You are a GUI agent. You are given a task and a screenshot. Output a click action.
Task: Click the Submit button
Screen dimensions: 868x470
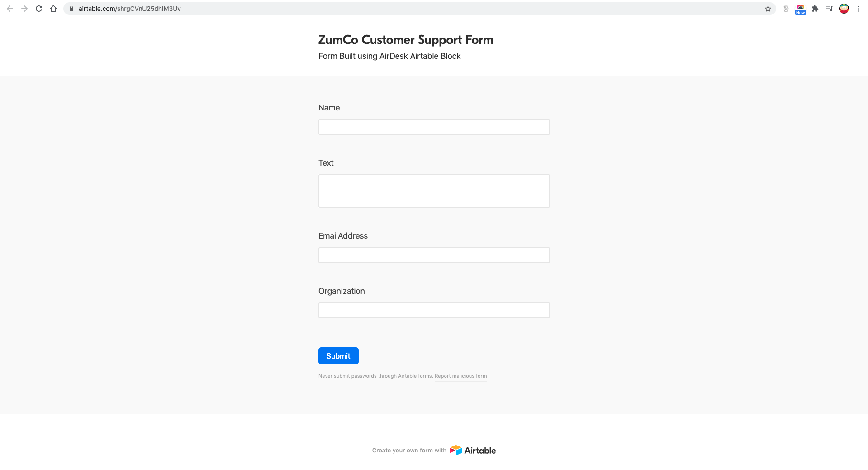click(338, 356)
